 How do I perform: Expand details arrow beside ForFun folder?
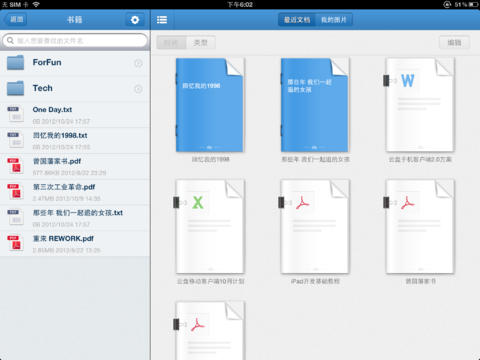138,63
